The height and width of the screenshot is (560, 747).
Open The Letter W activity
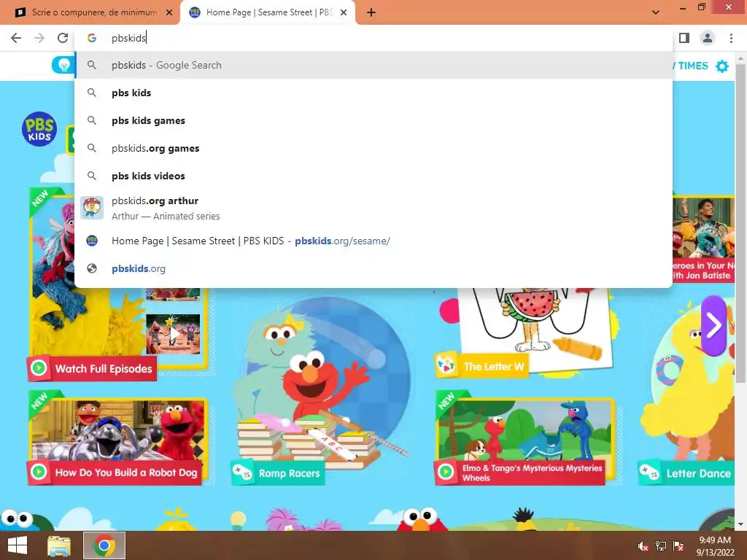pyautogui.click(x=494, y=367)
